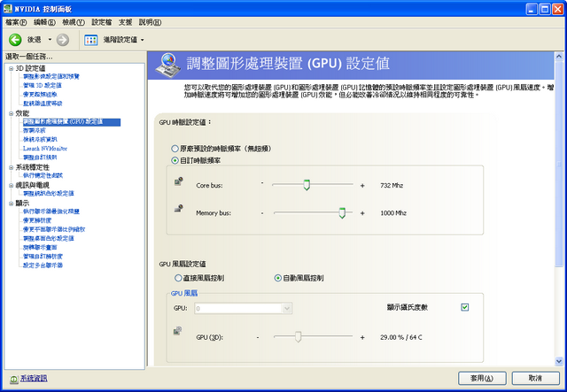Open the 說明(H) menu
Screen dimensions: 567x392
(150, 22)
